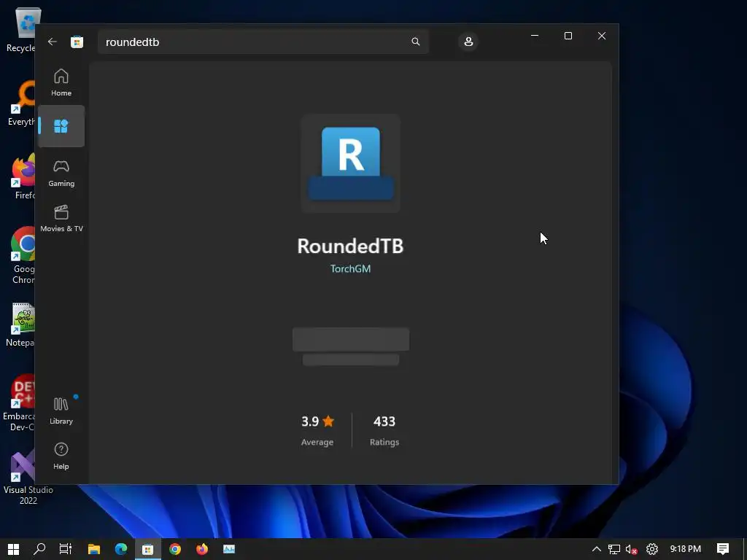Launch Firefox from the taskbar

click(x=202, y=549)
